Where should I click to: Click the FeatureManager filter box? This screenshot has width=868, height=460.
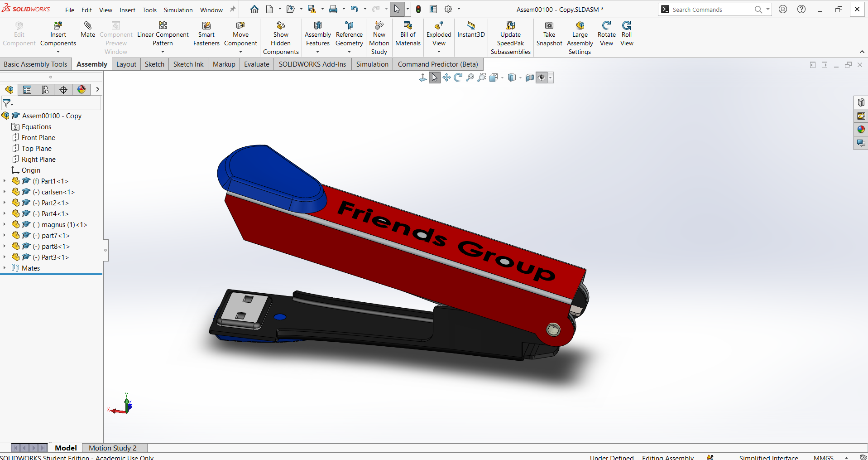pos(51,103)
